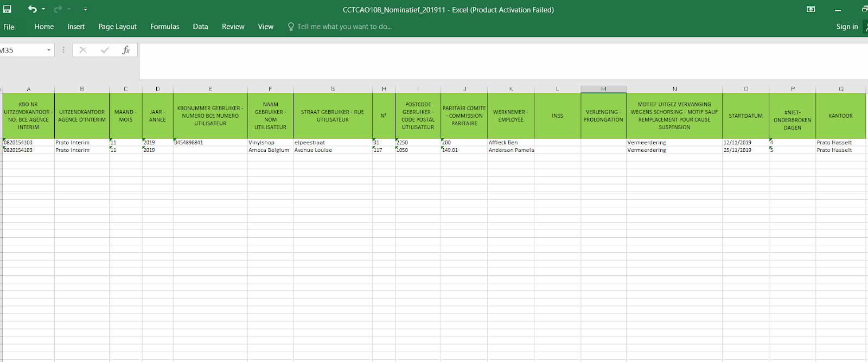The height and width of the screenshot is (362, 868).
Task: Click the Cancel (X) formula bar icon
Action: 83,50
